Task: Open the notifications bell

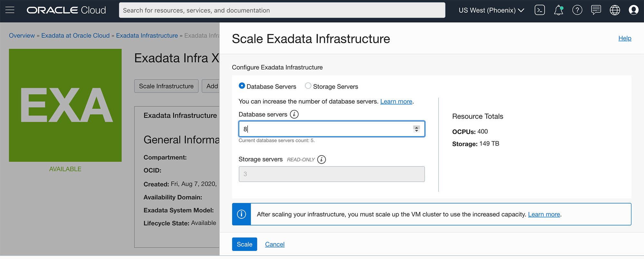Action: pos(558,10)
